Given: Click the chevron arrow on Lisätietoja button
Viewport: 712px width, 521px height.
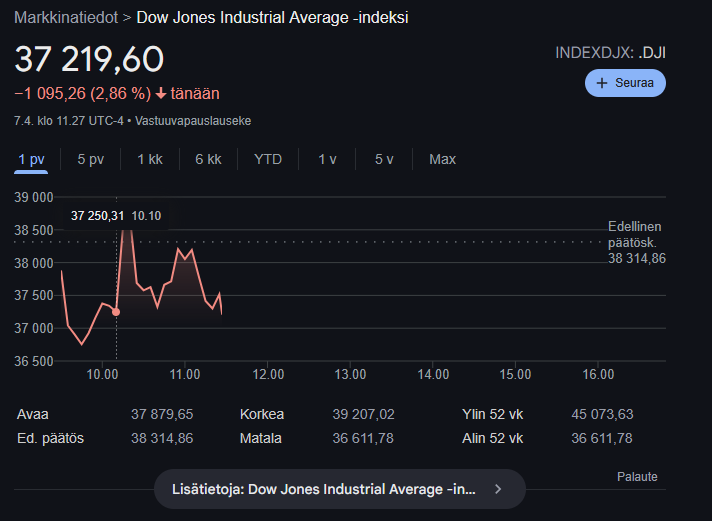Looking at the screenshot, I should (498, 489).
